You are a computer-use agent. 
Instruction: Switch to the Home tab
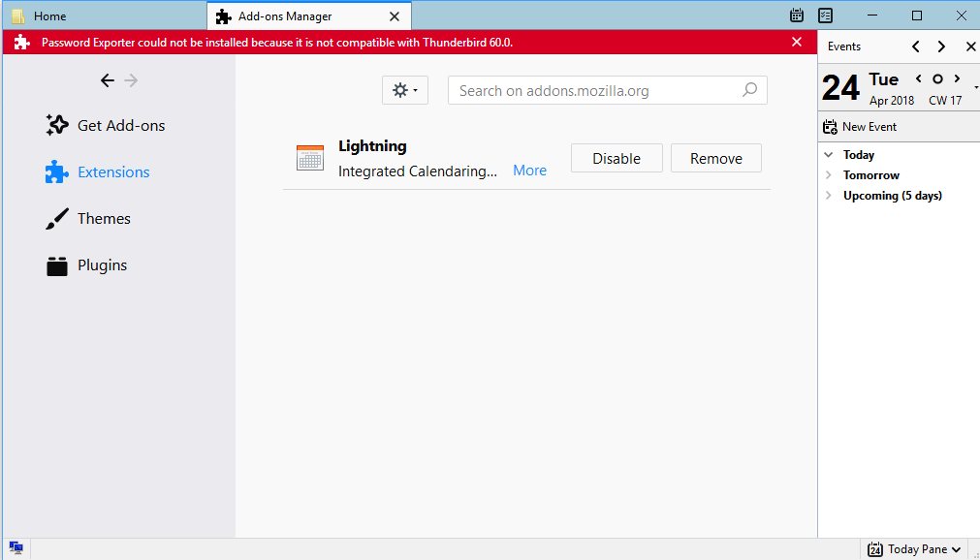105,16
